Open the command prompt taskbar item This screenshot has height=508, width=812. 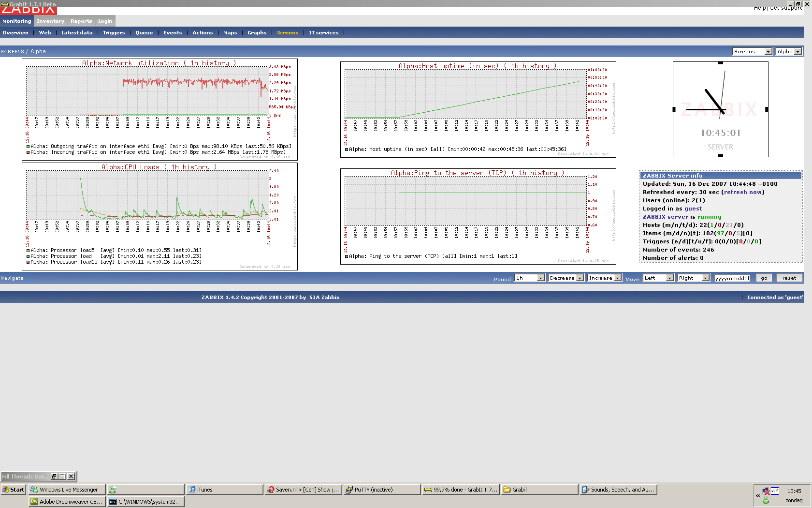pos(145,502)
